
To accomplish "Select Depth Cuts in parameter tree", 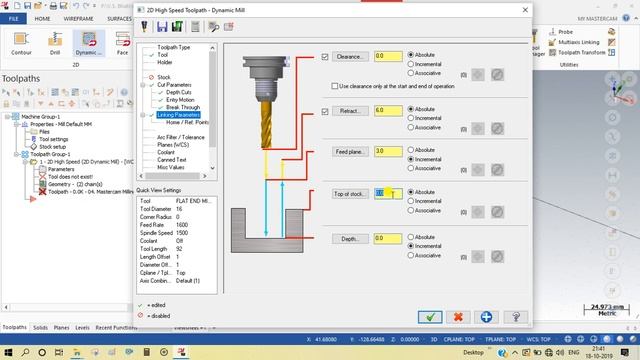I will tap(179, 92).
